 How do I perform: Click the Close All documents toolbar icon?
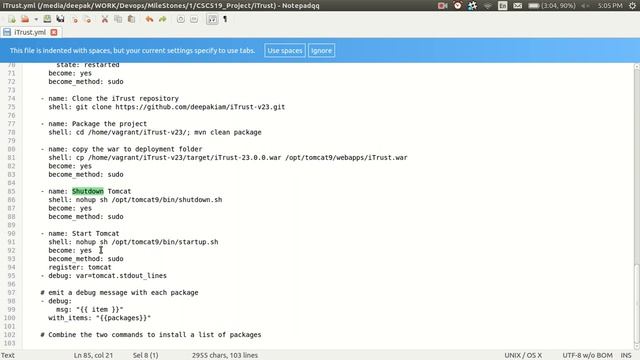pyautogui.click(x=87, y=19)
